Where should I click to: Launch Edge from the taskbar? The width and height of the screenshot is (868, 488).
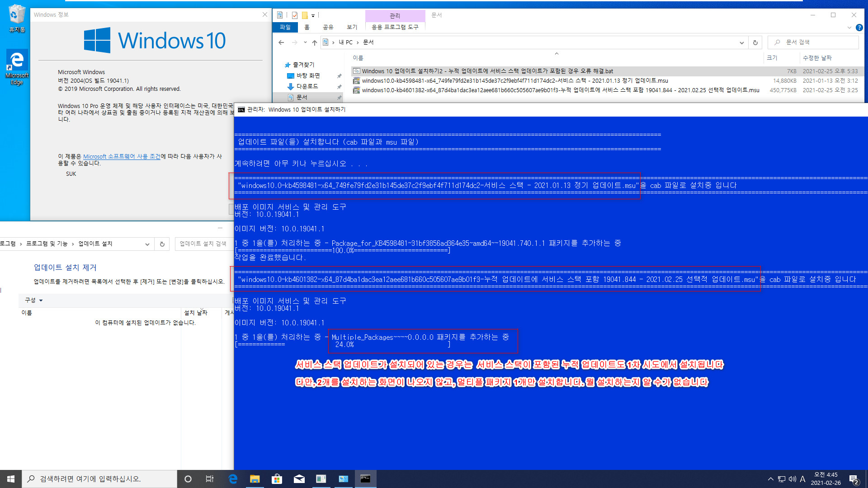(233, 479)
